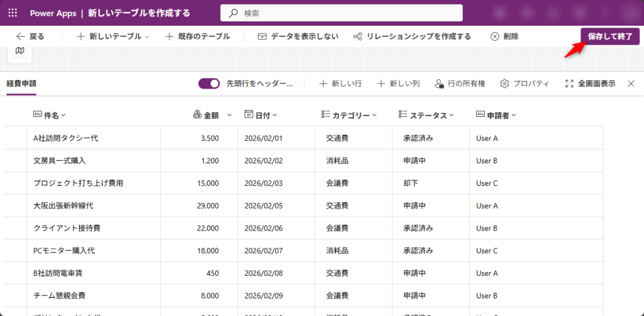Select cell PCモニター購入代
644x316 pixels.
point(94,250)
